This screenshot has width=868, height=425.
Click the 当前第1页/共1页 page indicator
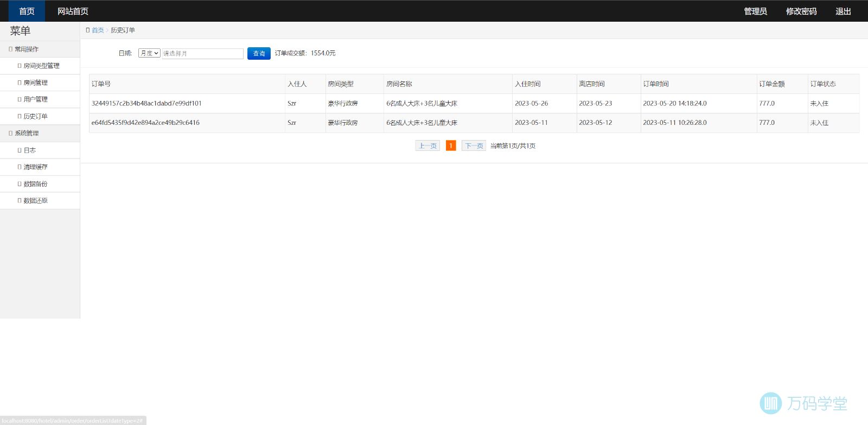[513, 145]
